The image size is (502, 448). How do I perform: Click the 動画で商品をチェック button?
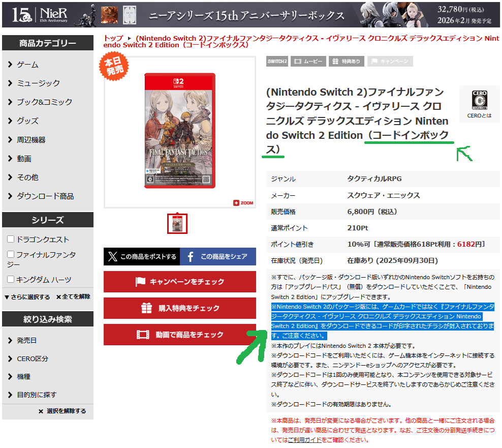(180, 335)
